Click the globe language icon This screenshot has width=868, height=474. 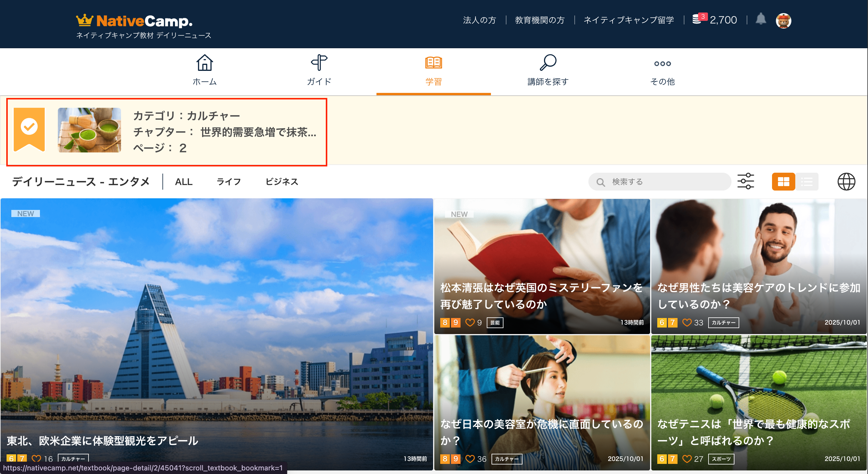click(x=846, y=181)
